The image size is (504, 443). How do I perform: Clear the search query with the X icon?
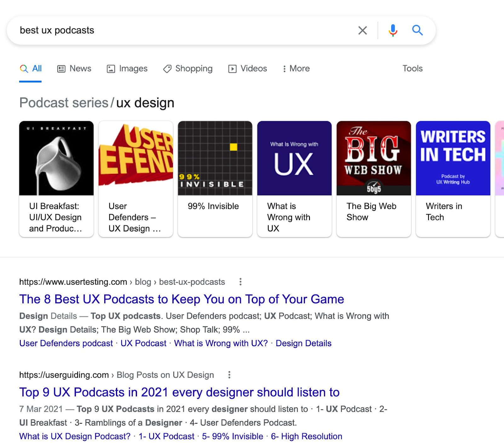(363, 30)
